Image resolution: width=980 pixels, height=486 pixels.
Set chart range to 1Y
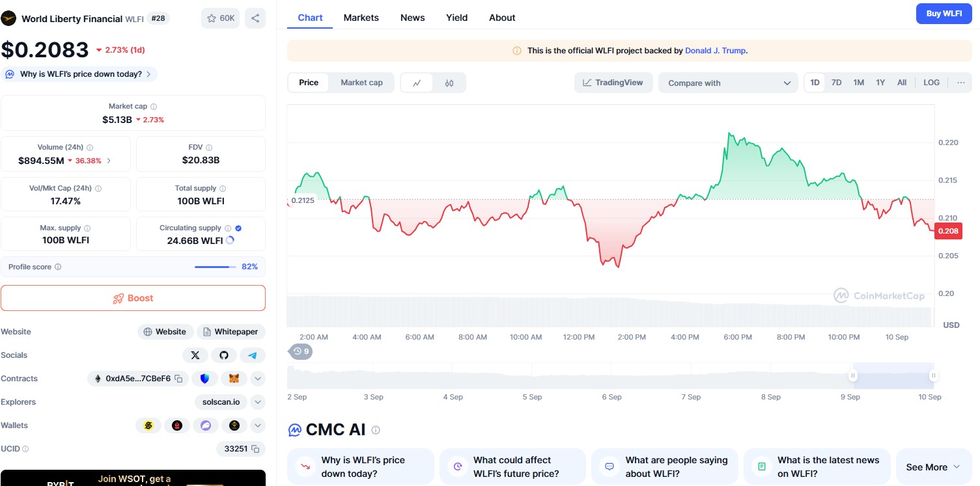point(880,83)
